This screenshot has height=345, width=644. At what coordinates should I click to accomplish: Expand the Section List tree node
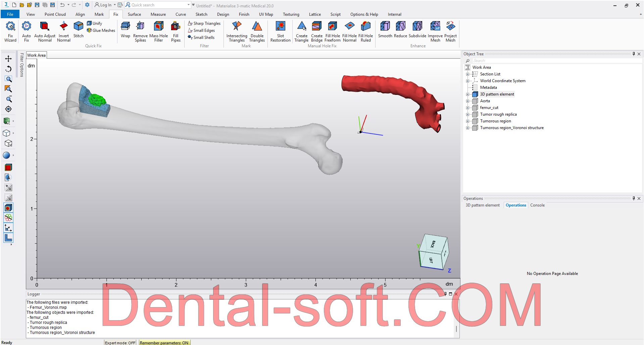467,74
